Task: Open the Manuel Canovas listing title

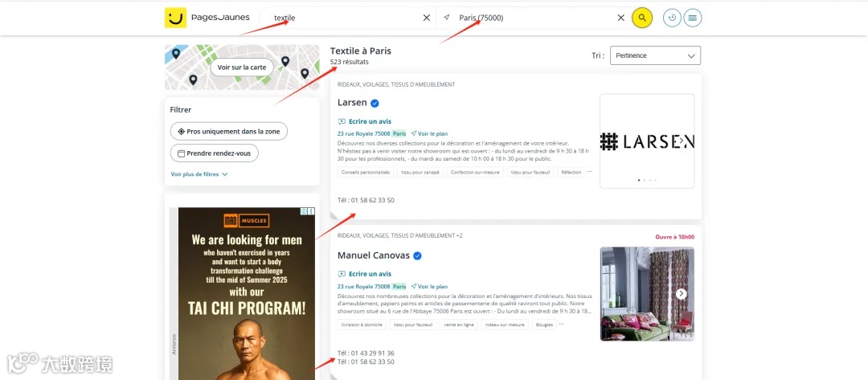Action: [374, 255]
